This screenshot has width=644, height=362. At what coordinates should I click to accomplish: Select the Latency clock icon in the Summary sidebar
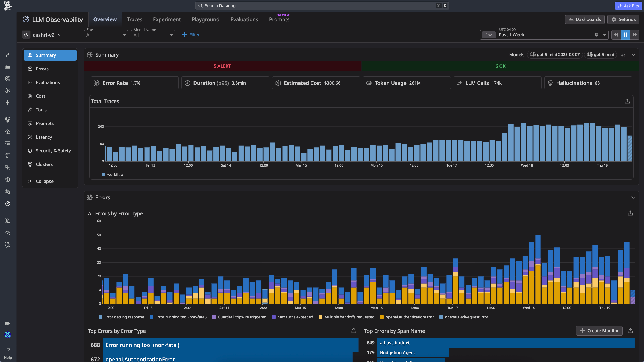point(44,137)
